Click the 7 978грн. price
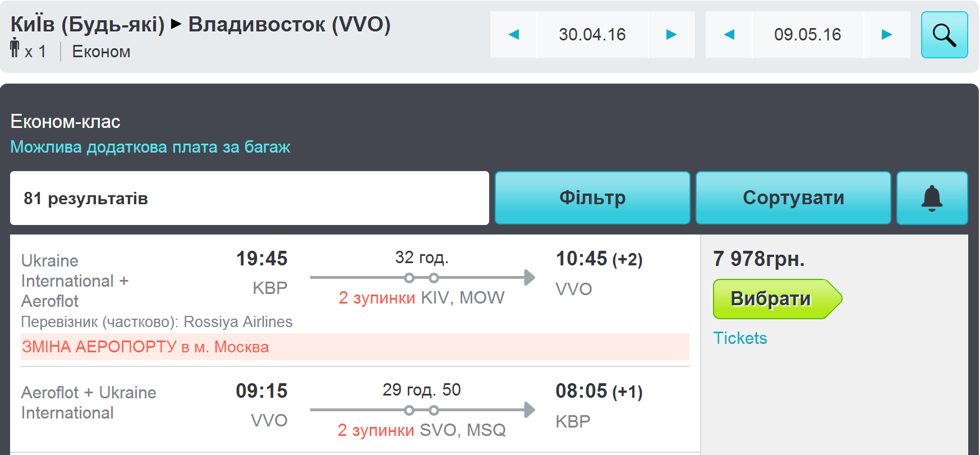 tap(759, 259)
